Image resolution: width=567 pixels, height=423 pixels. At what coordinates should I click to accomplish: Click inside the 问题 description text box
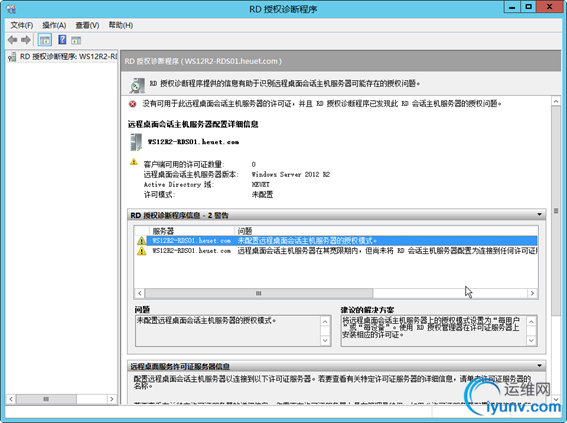tap(228, 331)
